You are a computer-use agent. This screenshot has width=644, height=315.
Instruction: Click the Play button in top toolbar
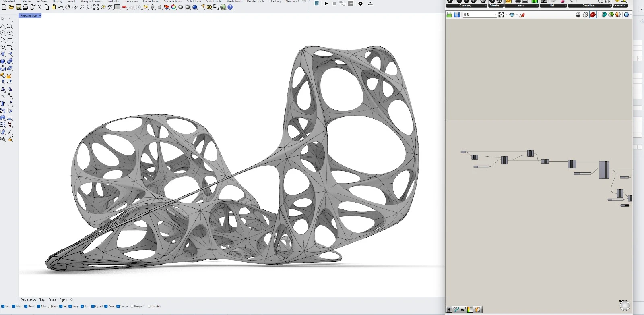(x=326, y=4)
